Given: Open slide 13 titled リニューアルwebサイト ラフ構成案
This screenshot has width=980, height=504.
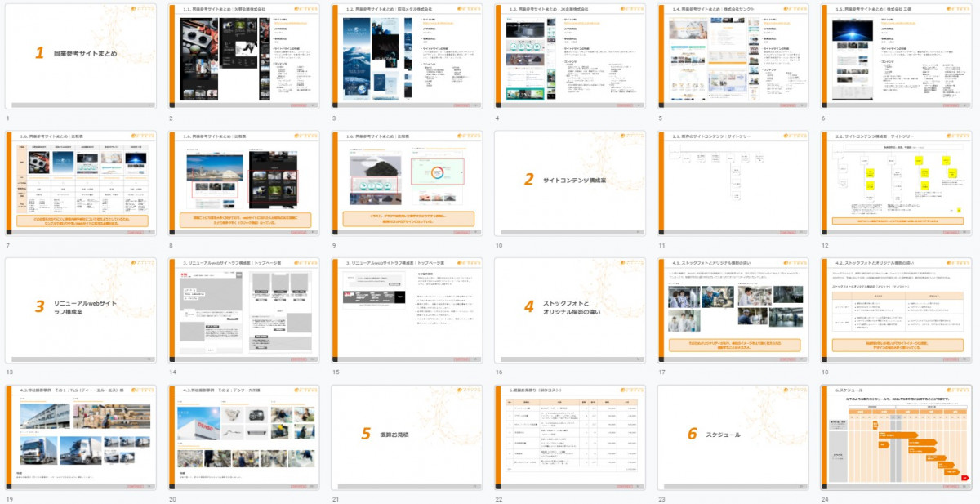Looking at the screenshot, I should [80, 310].
